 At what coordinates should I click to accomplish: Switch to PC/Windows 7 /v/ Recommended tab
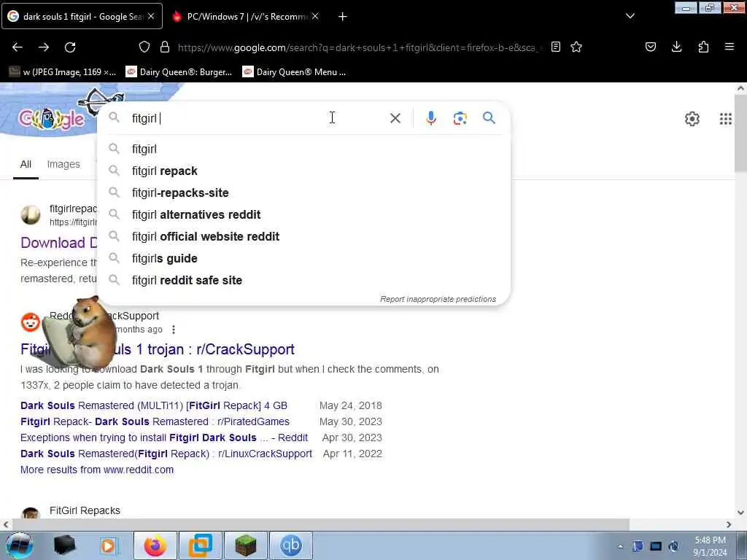245,16
